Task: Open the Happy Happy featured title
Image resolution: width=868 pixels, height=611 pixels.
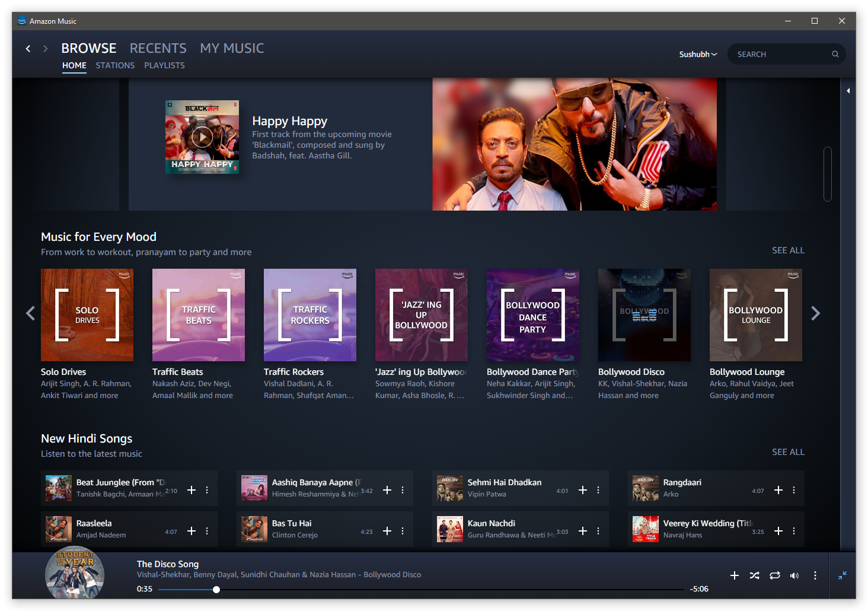Action: 289,121
